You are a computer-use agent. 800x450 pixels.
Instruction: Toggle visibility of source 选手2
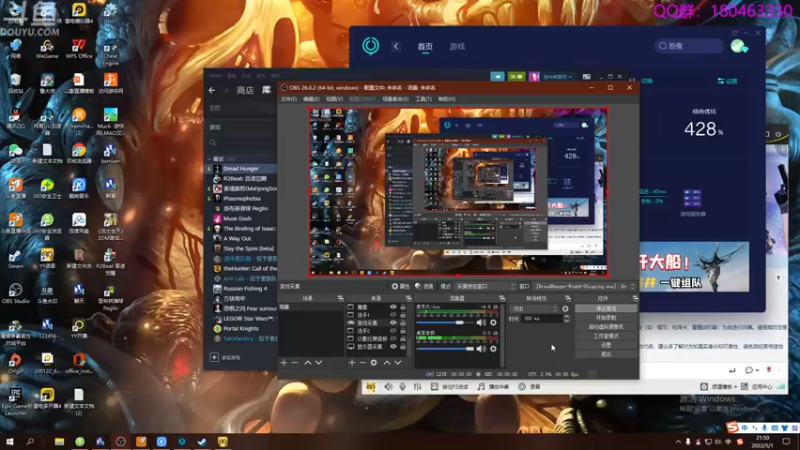tap(393, 331)
